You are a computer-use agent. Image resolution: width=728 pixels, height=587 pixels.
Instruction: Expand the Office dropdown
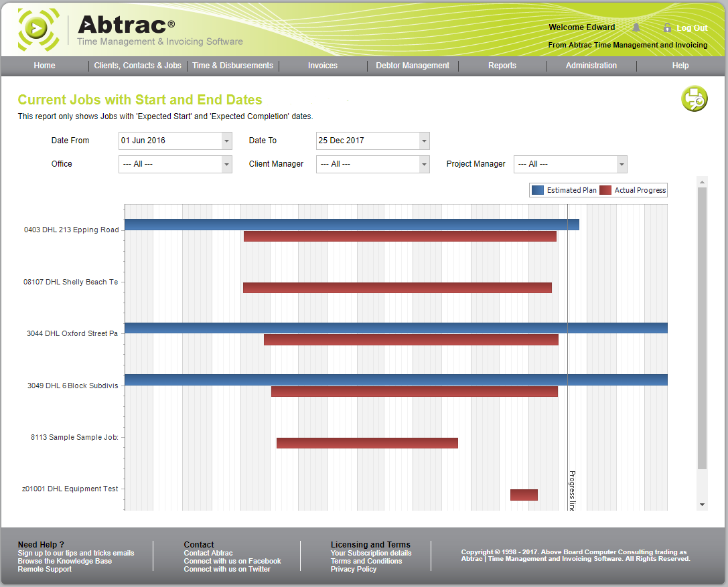(226, 164)
